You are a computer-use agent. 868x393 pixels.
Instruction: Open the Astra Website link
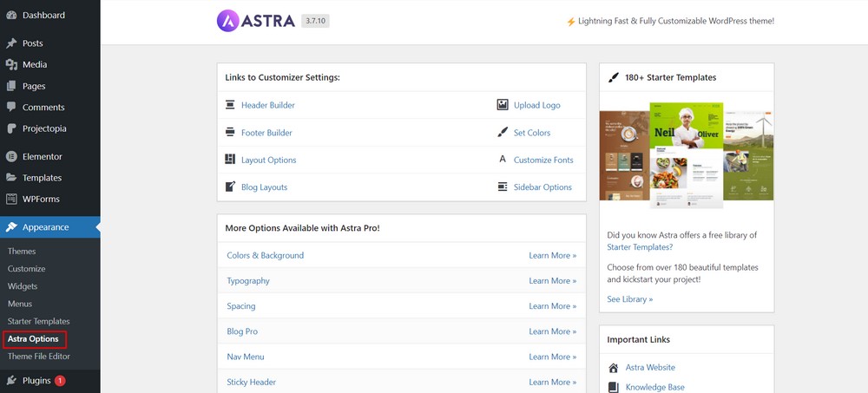[650, 368]
